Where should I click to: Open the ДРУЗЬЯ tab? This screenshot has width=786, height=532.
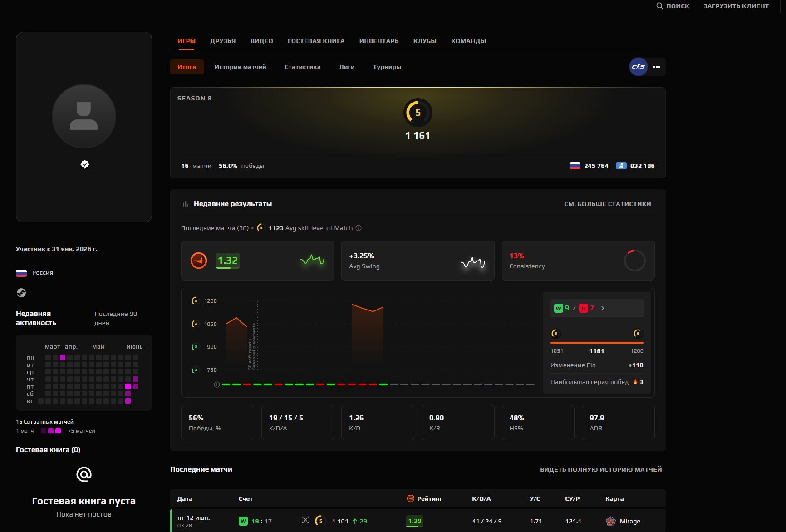tap(223, 41)
